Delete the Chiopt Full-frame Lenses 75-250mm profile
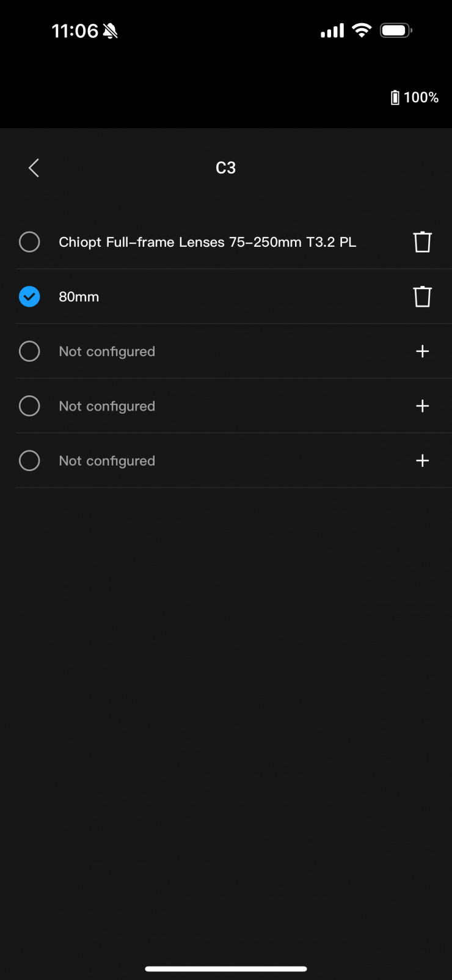Viewport: 452px width, 980px height. tap(422, 242)
